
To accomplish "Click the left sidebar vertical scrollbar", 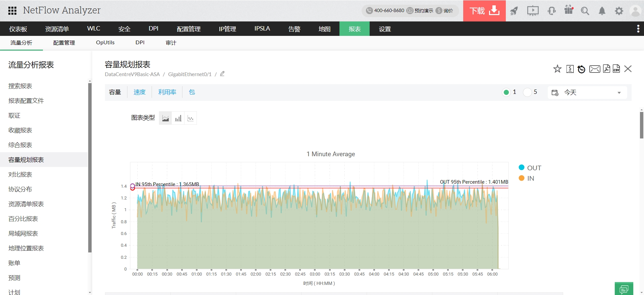I will (x=90, y=168).
